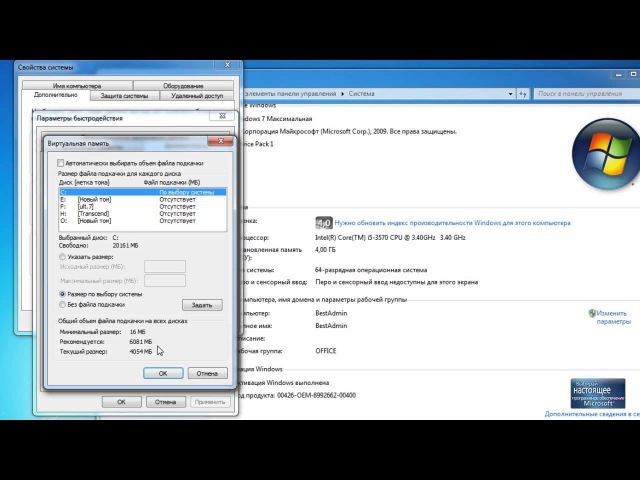The image size is (640, 480).
Task: Click the OFFICE workgroup value
Action: 326,351
